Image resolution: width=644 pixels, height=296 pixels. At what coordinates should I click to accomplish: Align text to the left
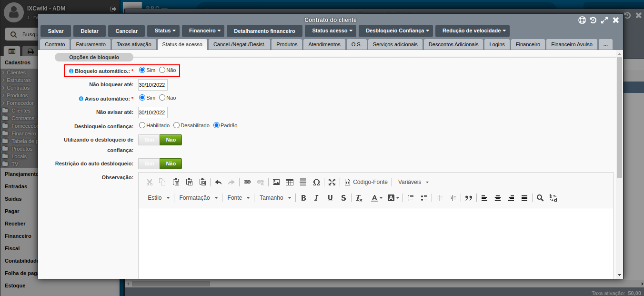tap(484, 198)
